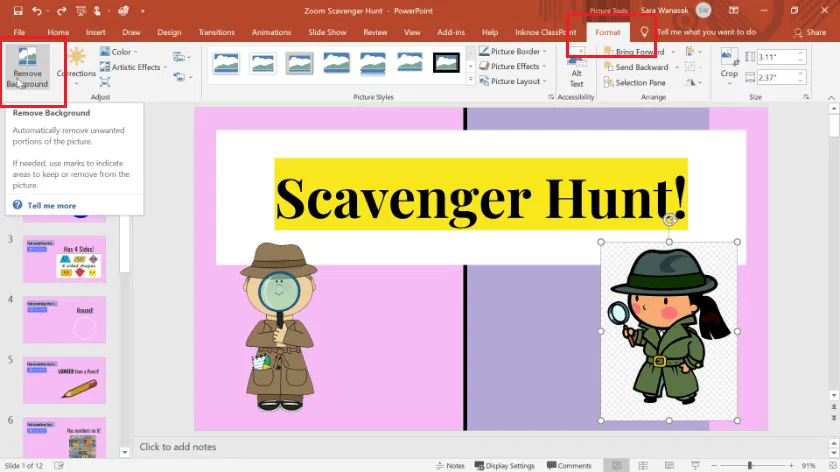Switch to Slide Sorter view icon
The height and width of the screenshot is (472, 840).
[x=643, y=466]
